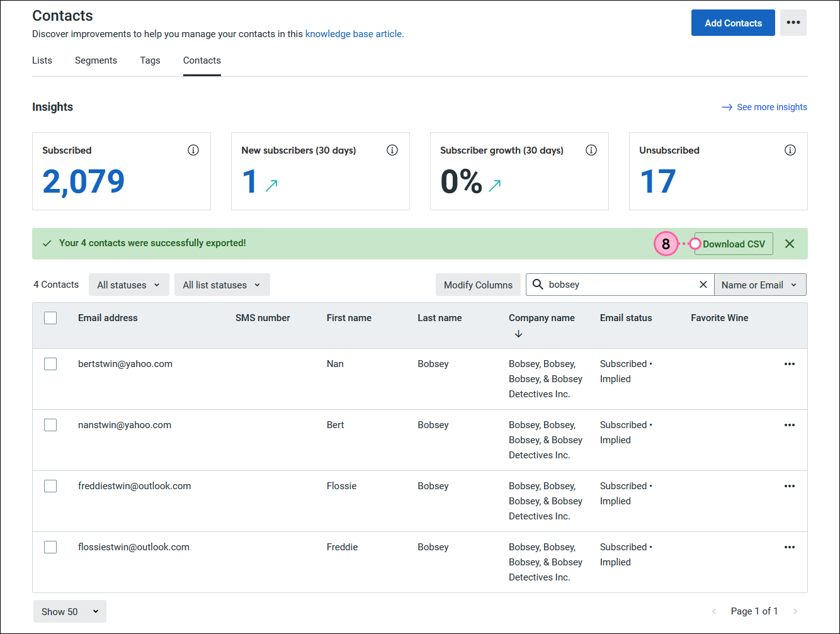Screen dimensions: 840x634
Task: Click the magnifying glass search icon
Action: click(538, 285)
